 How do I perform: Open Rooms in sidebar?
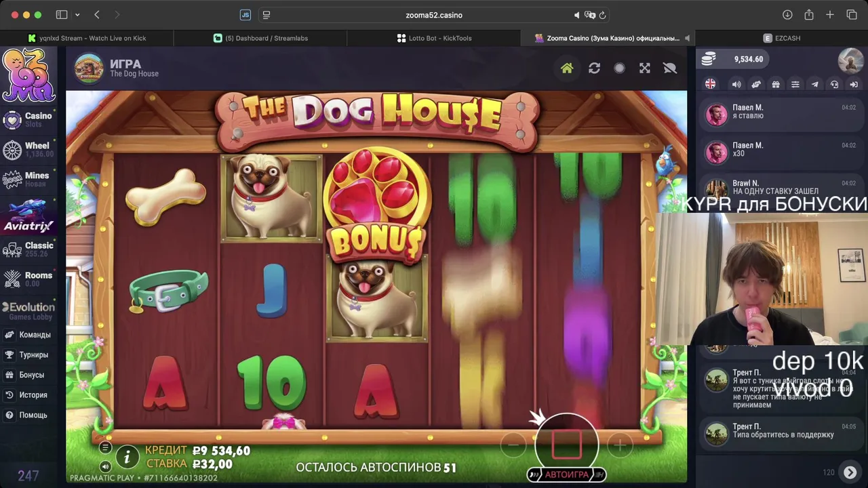(x=28, y=279)
